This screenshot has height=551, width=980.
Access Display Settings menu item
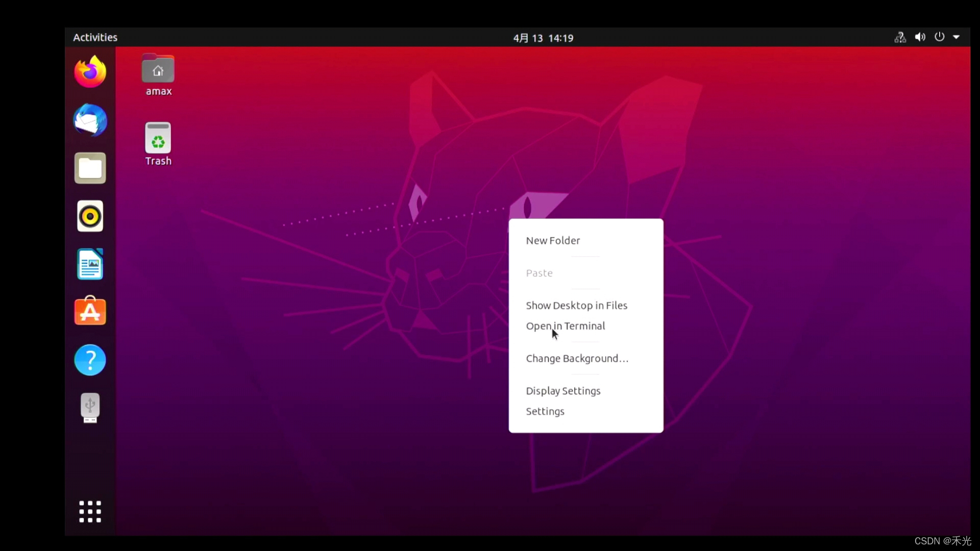[562, 390]
